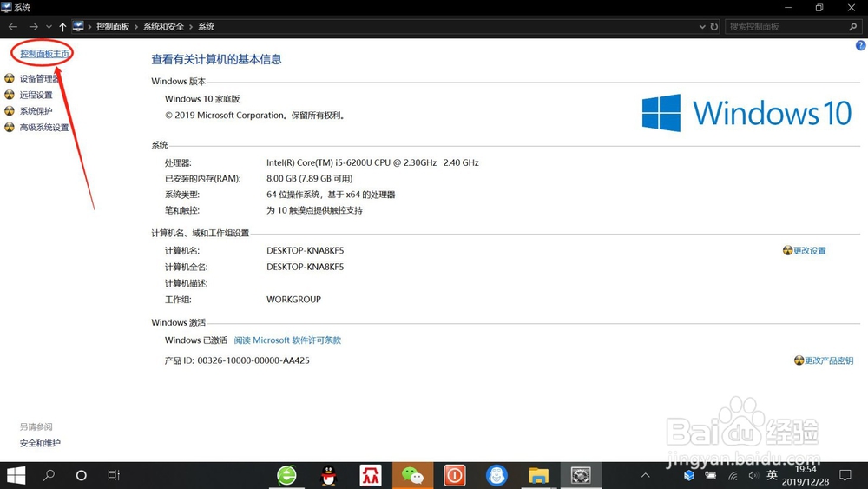
Task: Go up one level with up arrow
Action: tap(62, 27)
